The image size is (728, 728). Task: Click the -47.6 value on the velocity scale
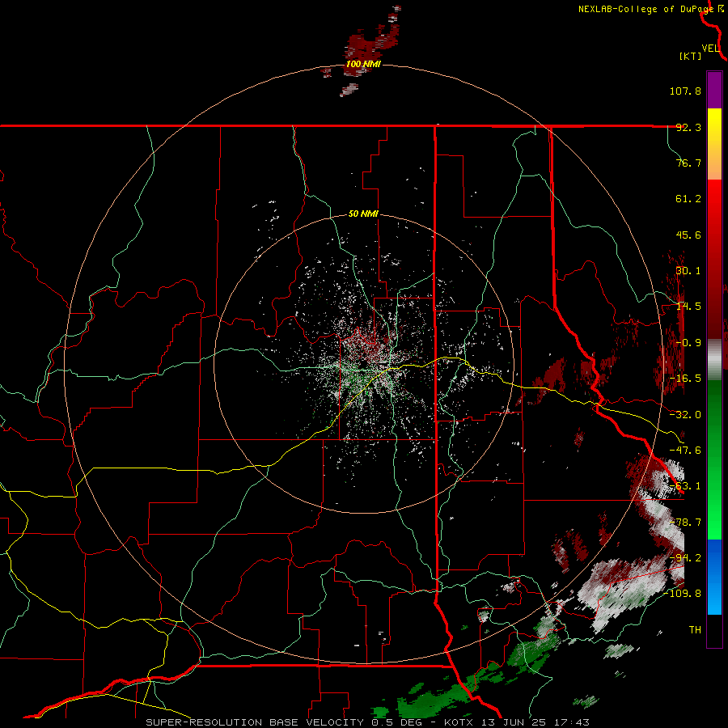click(x=685, y=451)
